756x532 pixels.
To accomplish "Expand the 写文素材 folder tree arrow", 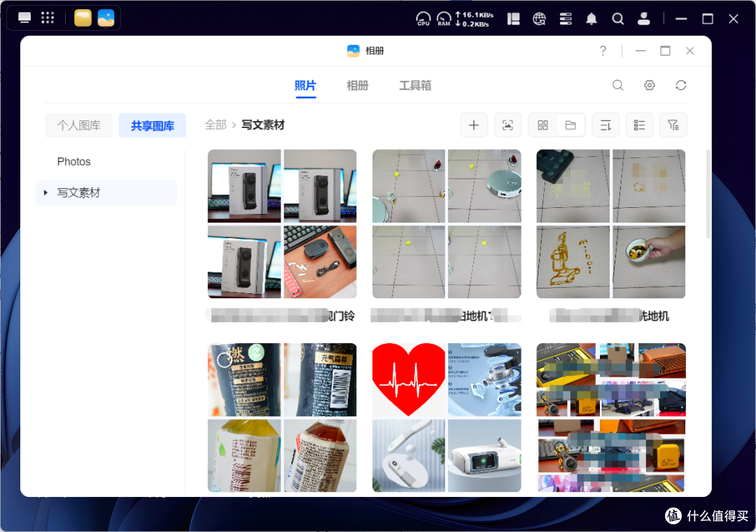I will tap(45, 192).
